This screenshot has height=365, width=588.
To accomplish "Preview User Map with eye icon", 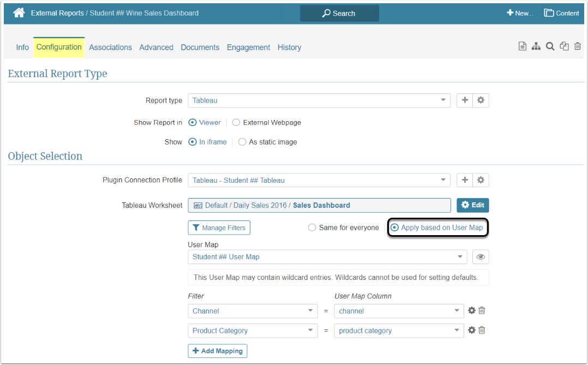I will tap(481, 257).
